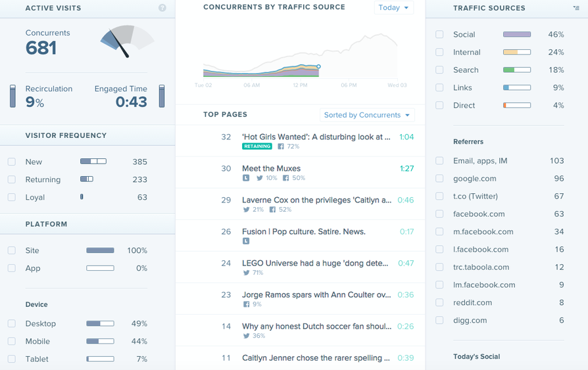Image resolution: width=588 pixels, height=370 pixels.
Task: Click the RETAINING badge on top article
Action: (x=257, y=147)
